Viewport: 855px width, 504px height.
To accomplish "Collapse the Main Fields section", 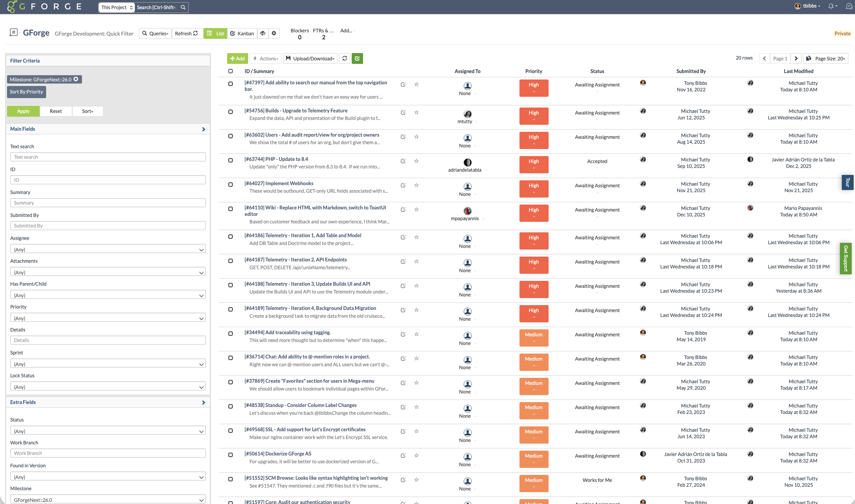I will point(203,129).
